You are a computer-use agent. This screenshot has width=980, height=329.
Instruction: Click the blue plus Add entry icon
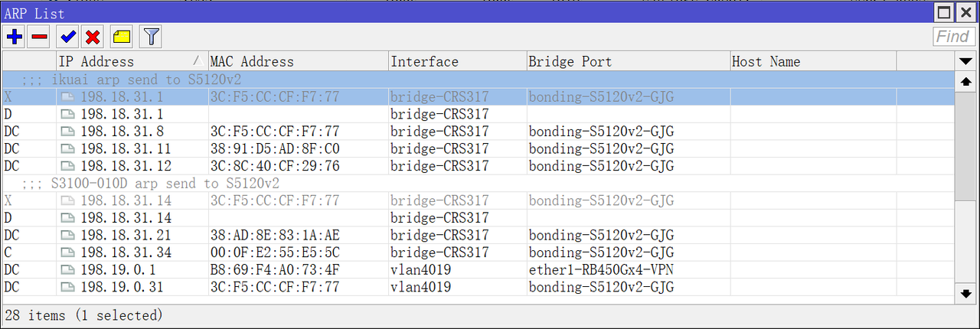[14, 36]
